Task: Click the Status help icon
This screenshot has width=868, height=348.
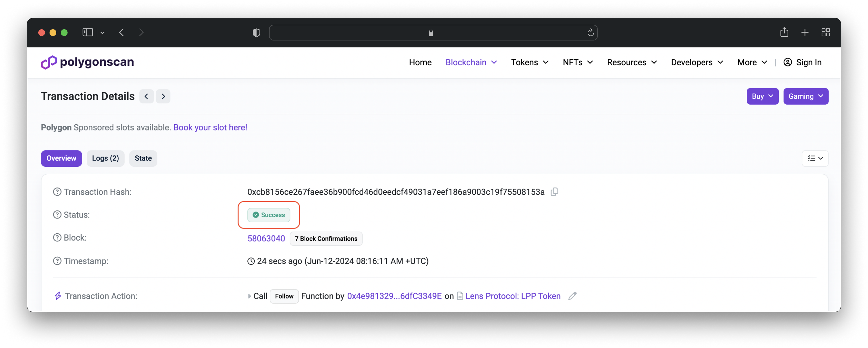Action: [57, 215]
